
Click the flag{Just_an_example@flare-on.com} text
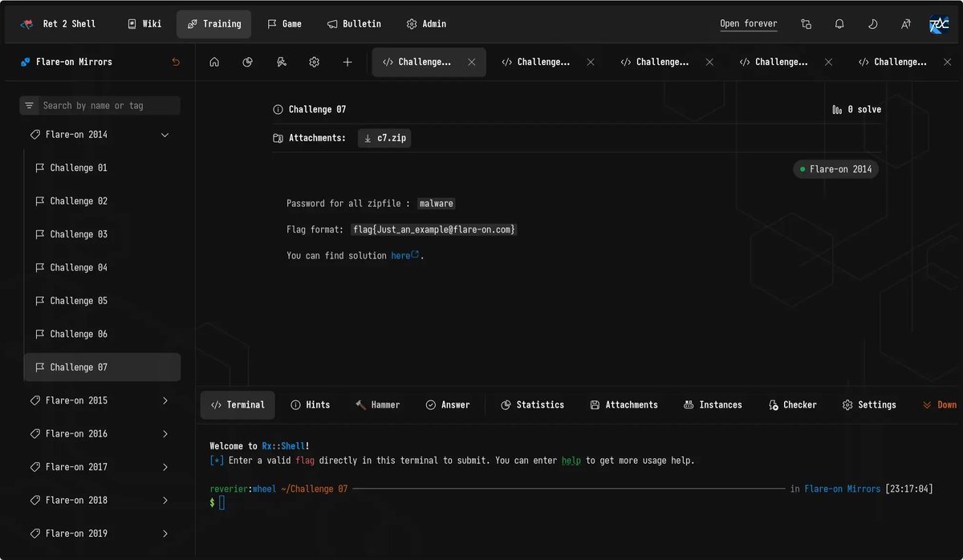pyautogui.click(x=434, y=229)
